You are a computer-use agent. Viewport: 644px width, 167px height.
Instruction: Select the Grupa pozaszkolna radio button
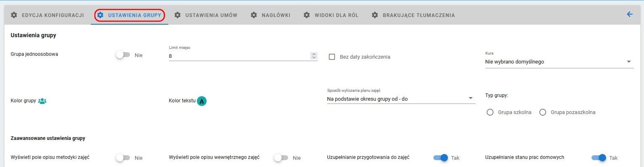(x=543, y=112)
